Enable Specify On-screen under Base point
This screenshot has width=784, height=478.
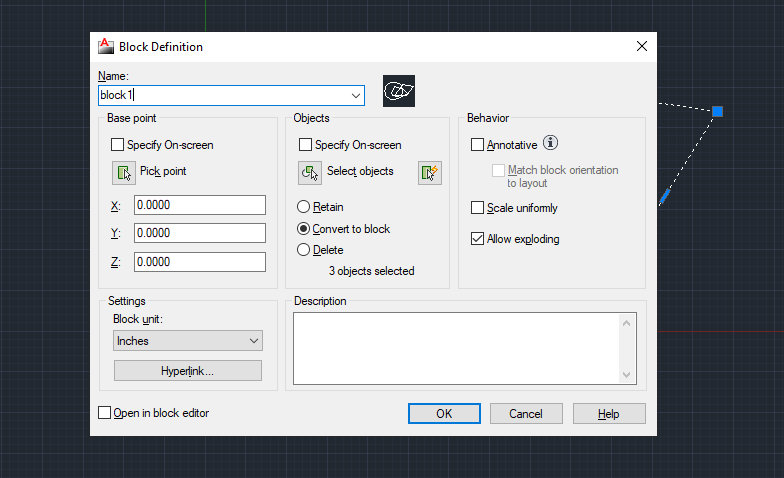119,145
